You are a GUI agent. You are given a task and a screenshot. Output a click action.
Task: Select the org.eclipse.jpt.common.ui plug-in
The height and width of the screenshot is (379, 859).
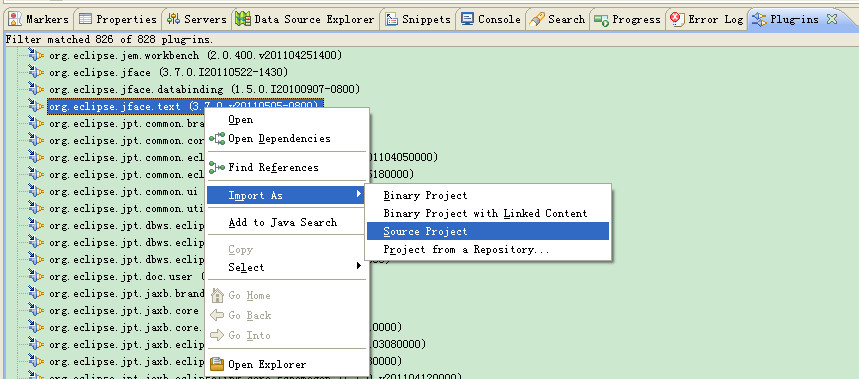pyautogui.click(x=123, y=192)
